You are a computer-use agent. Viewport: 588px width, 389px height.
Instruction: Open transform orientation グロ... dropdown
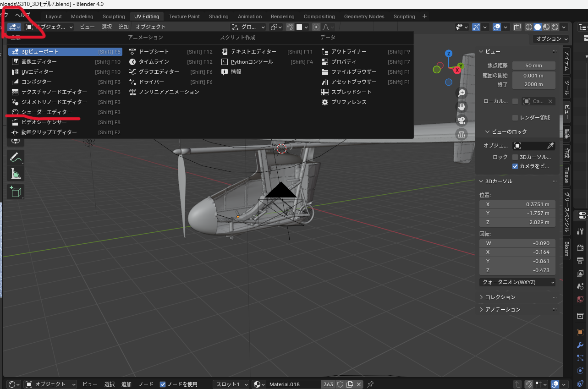[248, 27]
